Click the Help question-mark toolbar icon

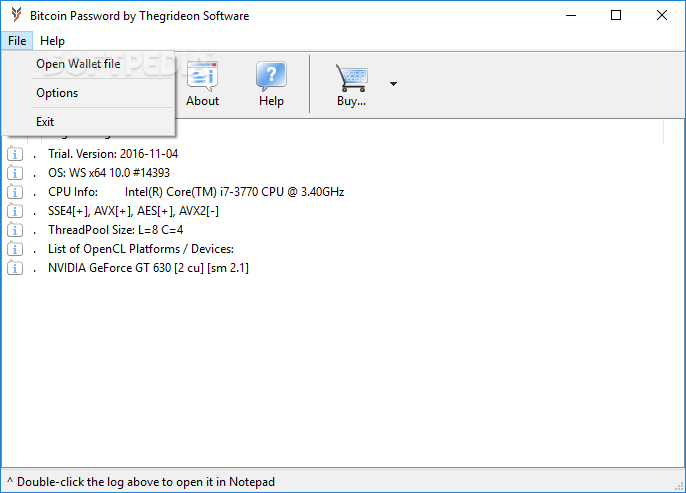point(271,76)
